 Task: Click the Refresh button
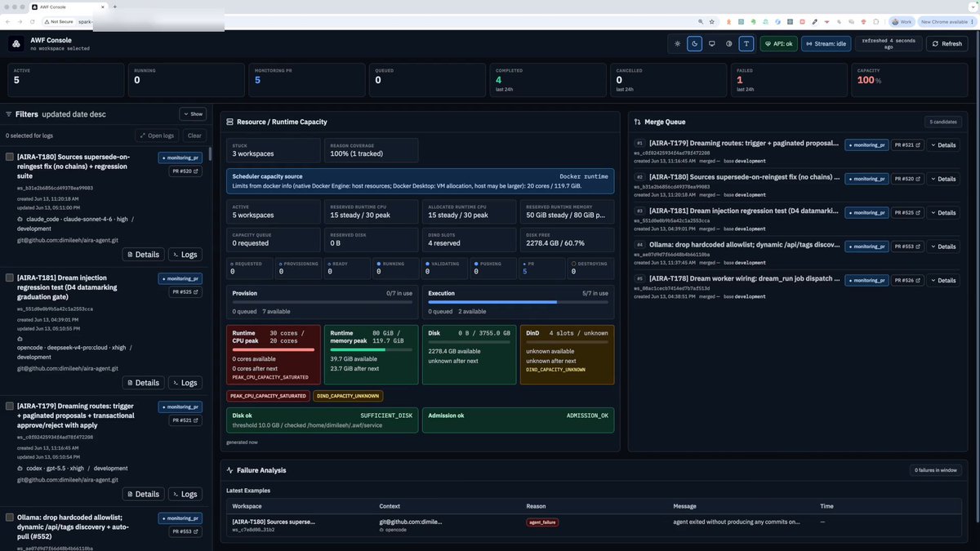click(x=947, y=44)
